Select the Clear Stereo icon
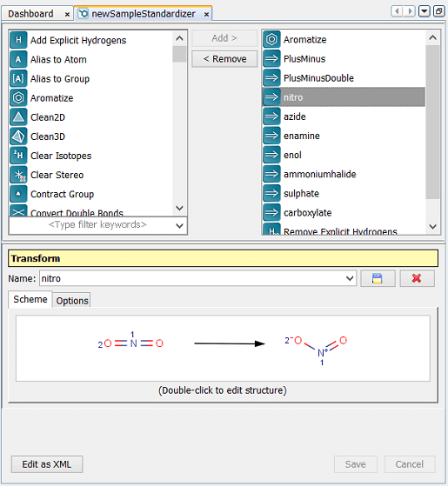Image resolution: width=448 pixels, height=486 pixels. pyautogui.click(x=18, y=175)
